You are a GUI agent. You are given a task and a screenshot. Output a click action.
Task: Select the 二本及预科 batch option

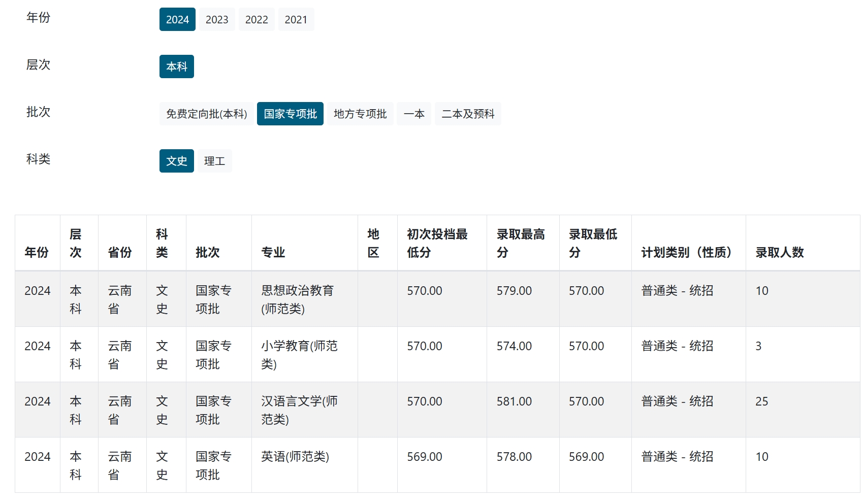click(468, 114)
